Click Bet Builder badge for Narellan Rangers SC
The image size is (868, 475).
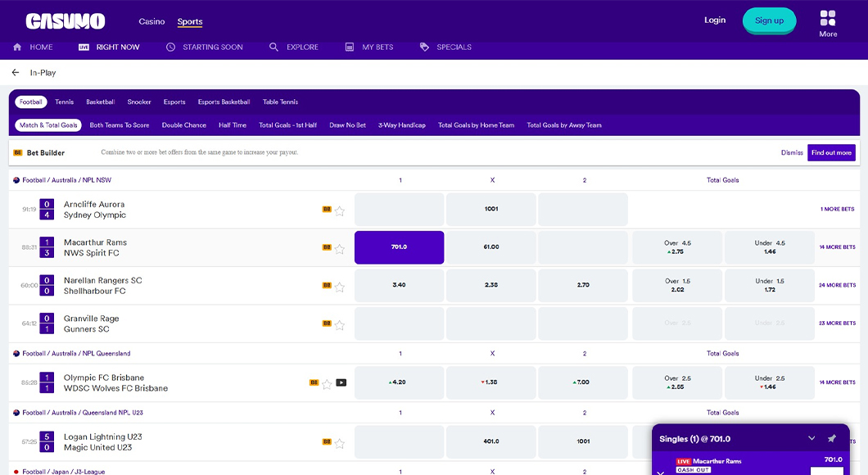tap(327, 285)
